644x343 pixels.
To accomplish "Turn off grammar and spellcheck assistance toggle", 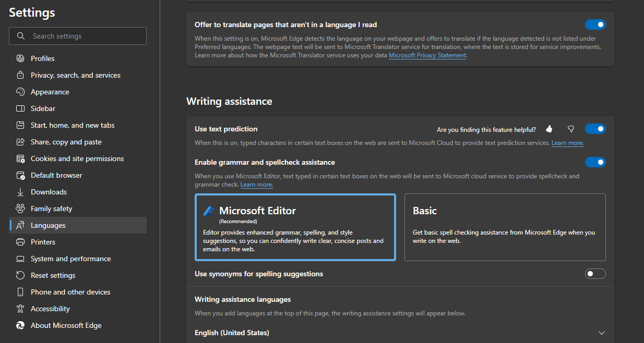I will pos(595,162).
